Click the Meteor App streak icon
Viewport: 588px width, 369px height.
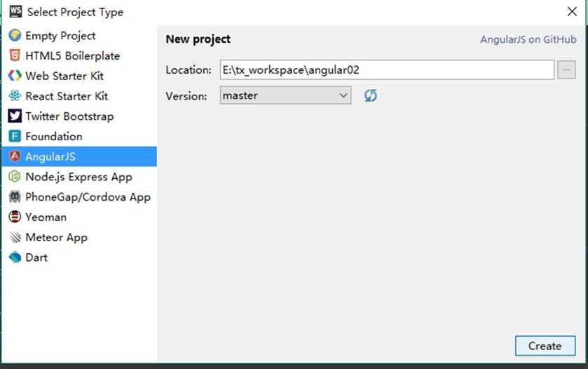(15, 237)
